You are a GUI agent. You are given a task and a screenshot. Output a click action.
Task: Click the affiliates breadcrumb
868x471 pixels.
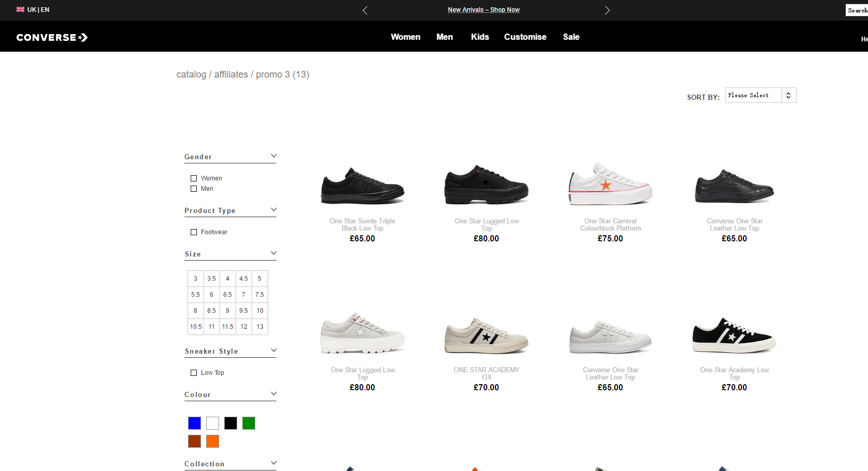(x=231, y=74)
